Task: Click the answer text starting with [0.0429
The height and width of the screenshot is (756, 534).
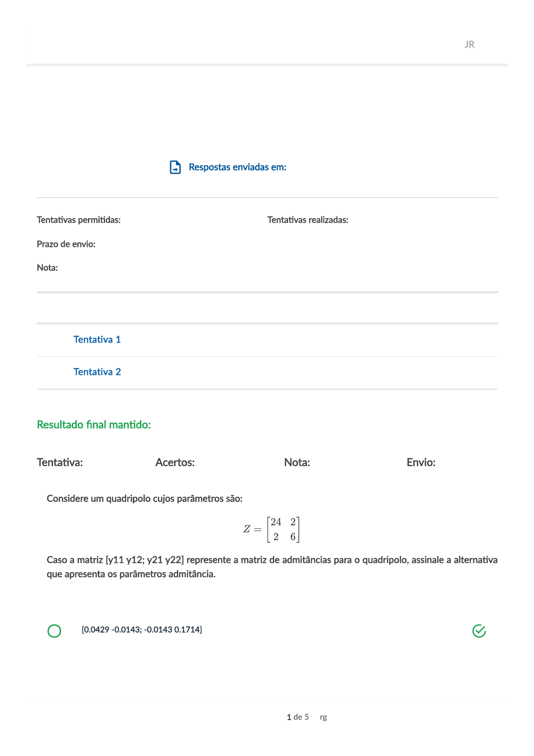Action: pyautogui.click(x=142, y=629)
